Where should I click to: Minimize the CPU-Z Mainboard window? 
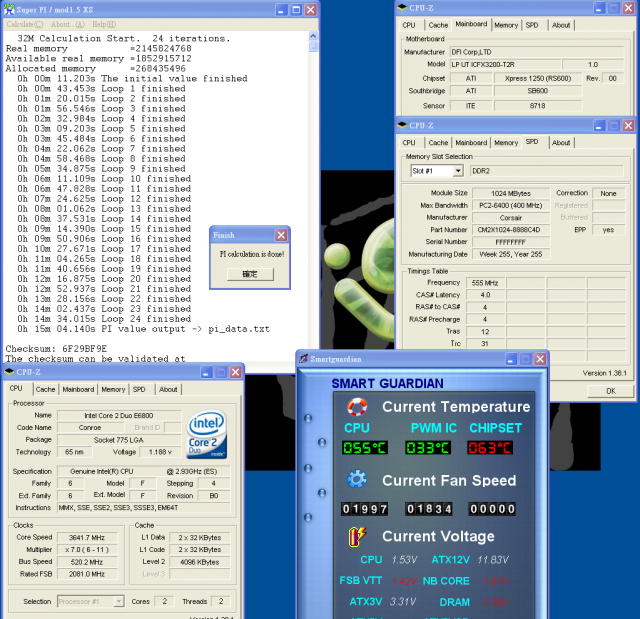click(599, 8)
